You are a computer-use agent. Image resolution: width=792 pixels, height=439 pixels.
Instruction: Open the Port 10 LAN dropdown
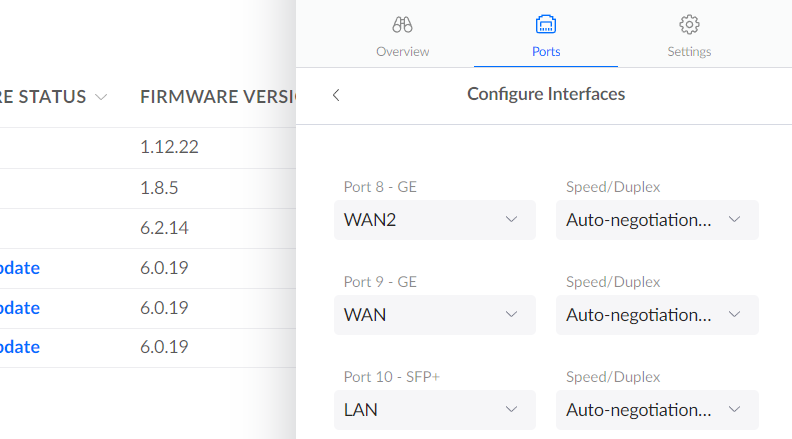pos(434,409)
